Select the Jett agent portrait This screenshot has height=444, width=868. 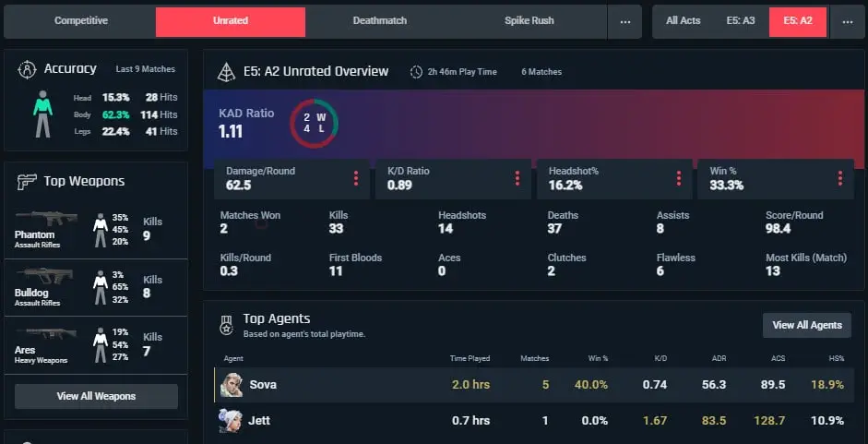[231, 421]
